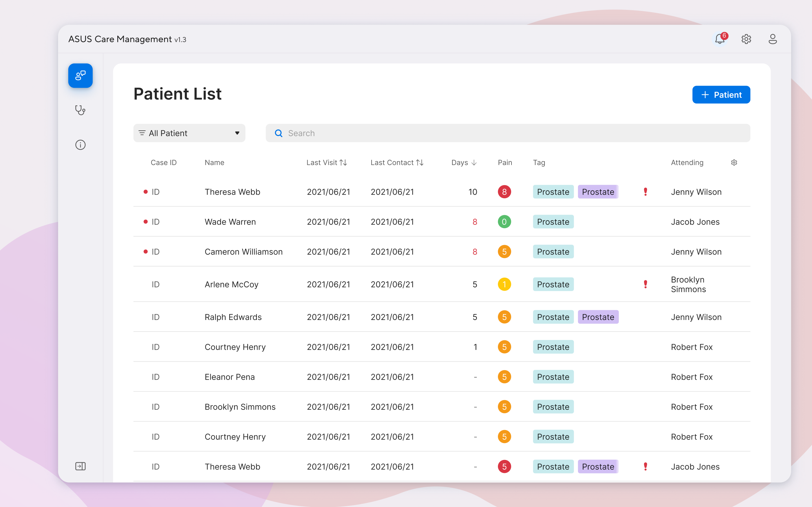Open table column settings gear

click(x=734, y=163)
